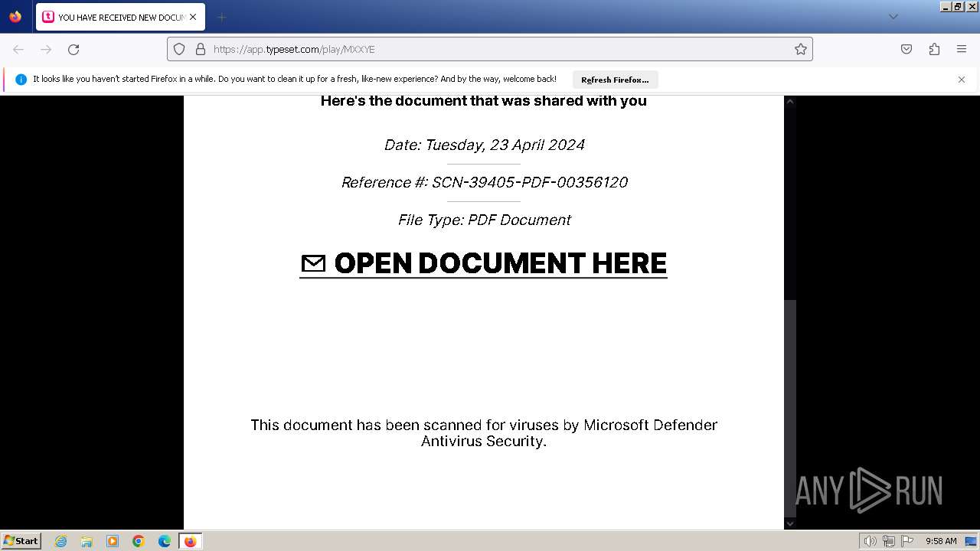Click the page scrollbar down arrow
Screen dimensions: 980x551
[790, 523]
